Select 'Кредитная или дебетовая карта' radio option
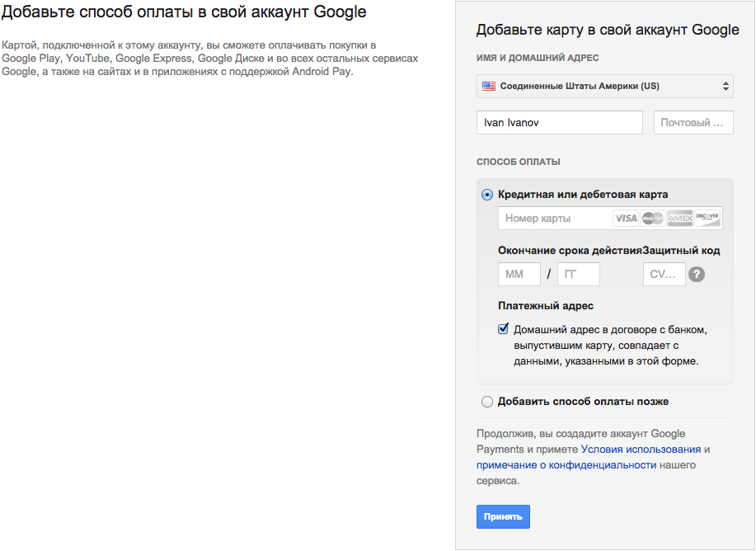The width and height of the screenshot is (756, 551). click(487, 195)
